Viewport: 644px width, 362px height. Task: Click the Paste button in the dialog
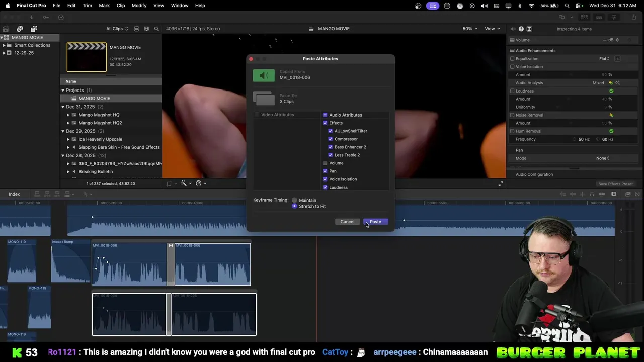coord(375,222)
